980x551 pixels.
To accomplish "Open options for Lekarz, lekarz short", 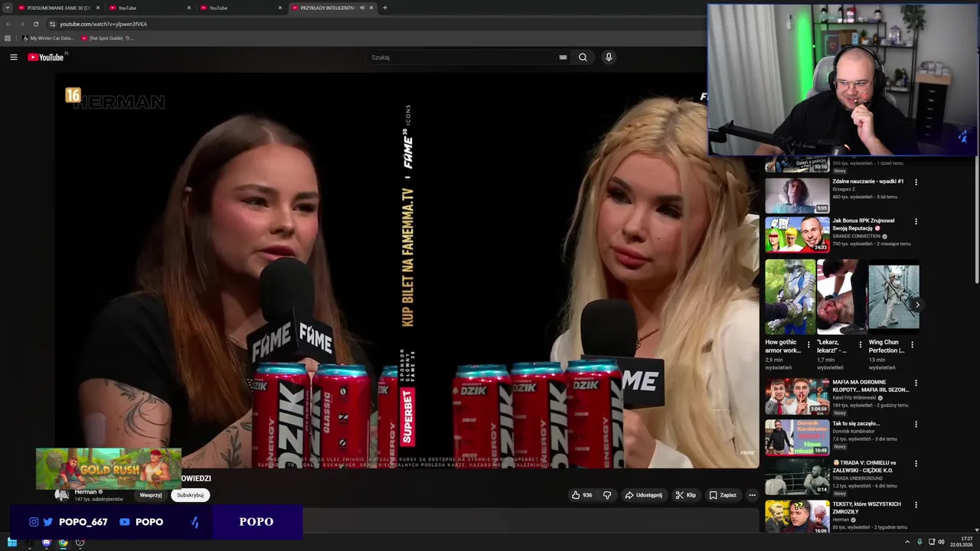I will click(860, 344).
